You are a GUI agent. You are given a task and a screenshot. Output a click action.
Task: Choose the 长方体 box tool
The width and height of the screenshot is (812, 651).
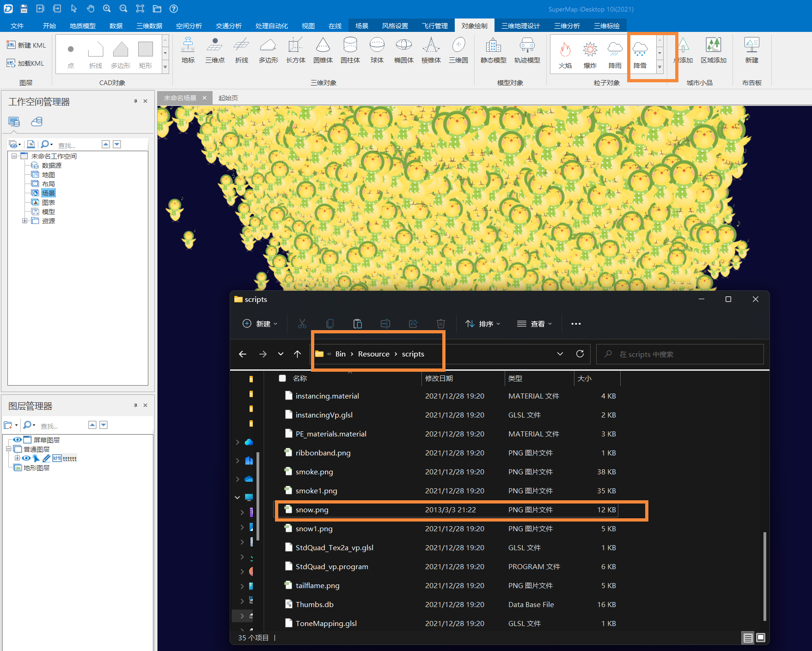coord(296,51)
